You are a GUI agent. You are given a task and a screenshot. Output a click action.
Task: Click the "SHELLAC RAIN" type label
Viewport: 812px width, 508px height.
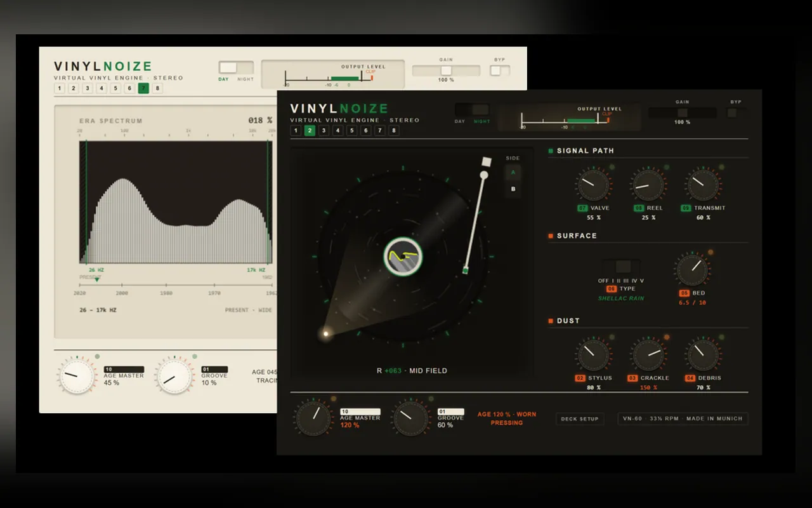tap(621, 298)
